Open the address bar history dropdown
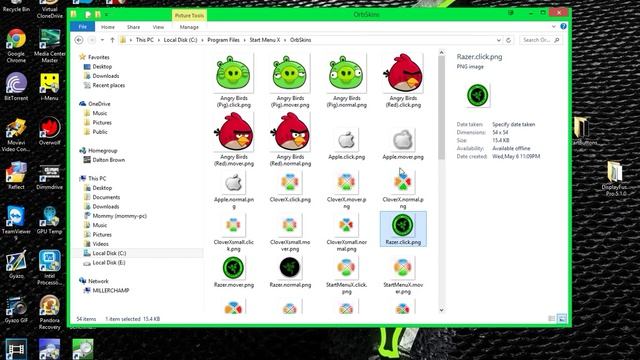 point(499,40)
